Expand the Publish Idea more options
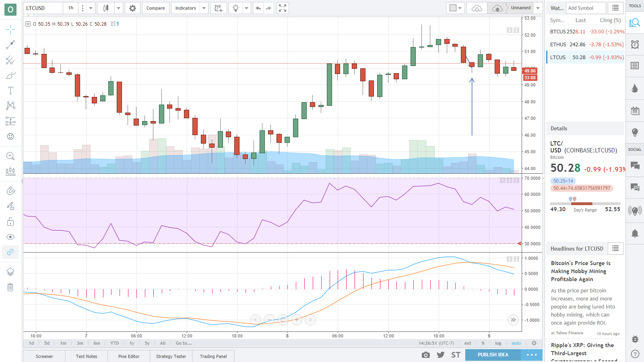 [532, 355]
